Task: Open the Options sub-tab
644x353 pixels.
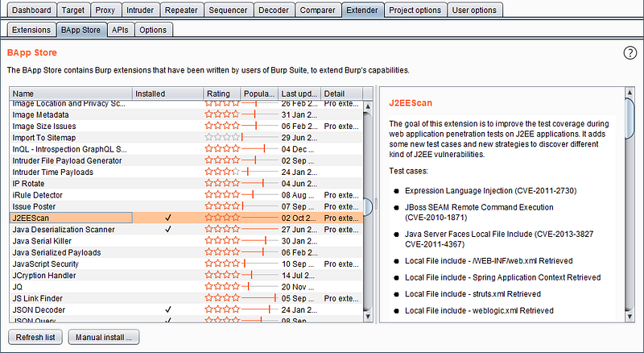Action: coord(153,30)
